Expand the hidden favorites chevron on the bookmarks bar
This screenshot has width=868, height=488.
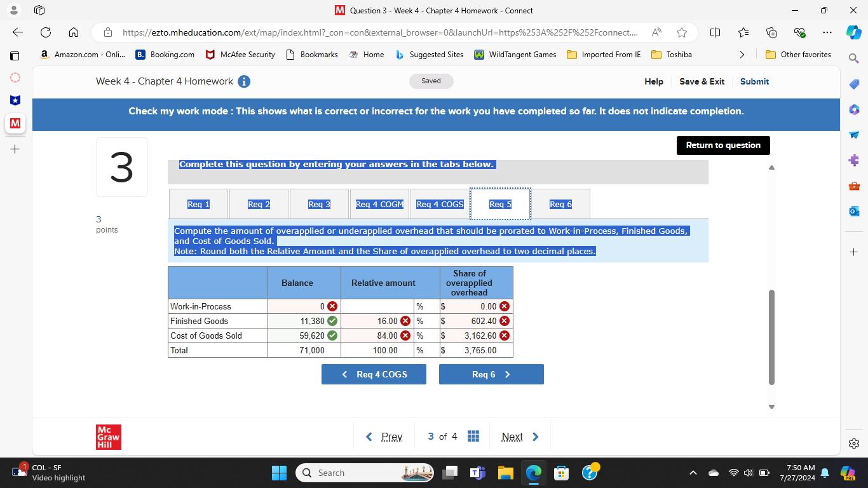pyautogui.click(x=742, y=54)
